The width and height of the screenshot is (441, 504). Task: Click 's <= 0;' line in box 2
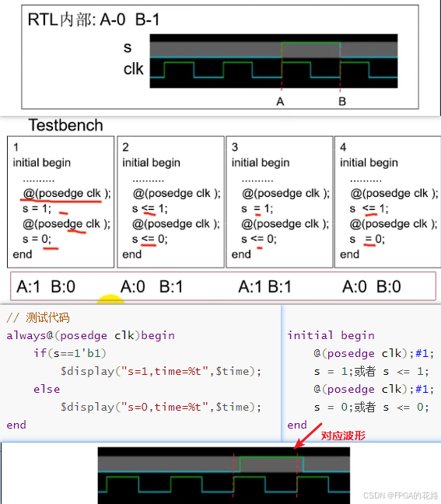tap(150, 239)
